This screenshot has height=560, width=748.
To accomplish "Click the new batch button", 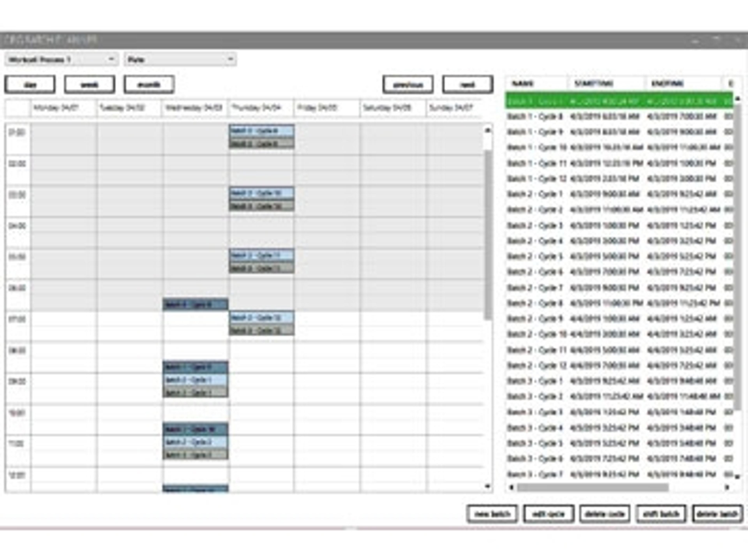I will 492,514.
